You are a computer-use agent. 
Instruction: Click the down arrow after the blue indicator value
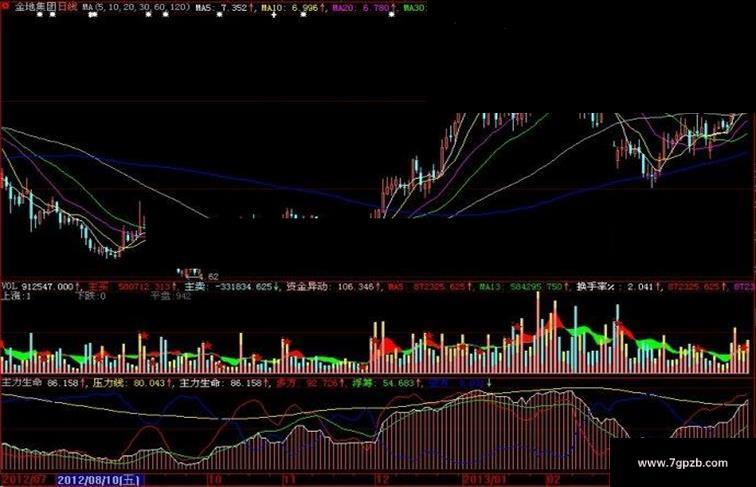488,383
